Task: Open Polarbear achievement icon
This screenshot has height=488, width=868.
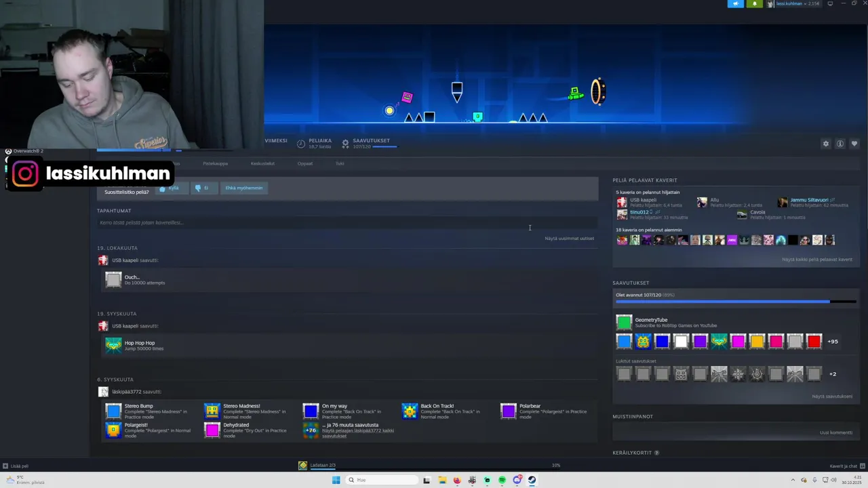Action: [x=509, y=411]
